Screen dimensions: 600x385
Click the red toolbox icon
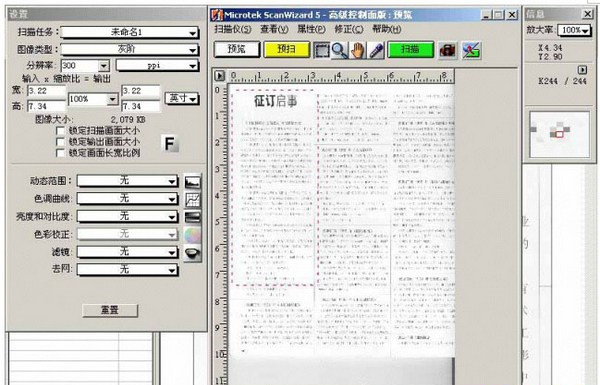[x=448, y=50]
